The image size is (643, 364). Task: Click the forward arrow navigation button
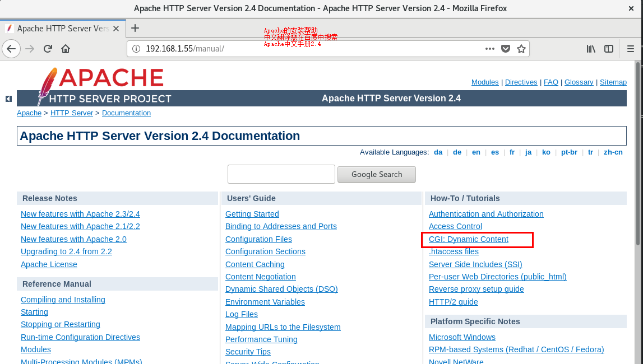30,49
